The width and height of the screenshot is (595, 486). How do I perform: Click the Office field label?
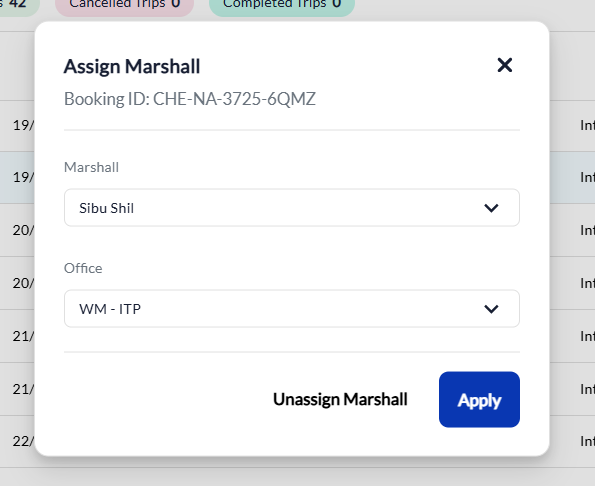[83, 268]
